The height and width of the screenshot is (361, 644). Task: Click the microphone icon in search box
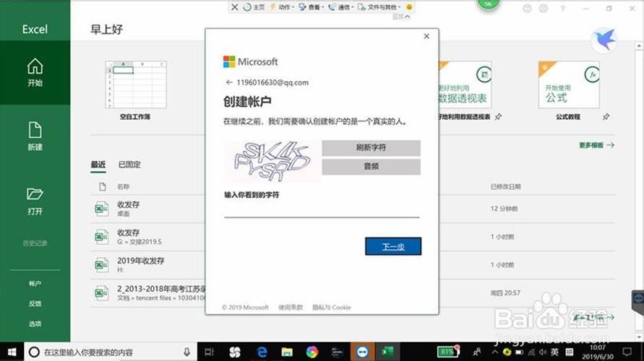tap(187, 352)
